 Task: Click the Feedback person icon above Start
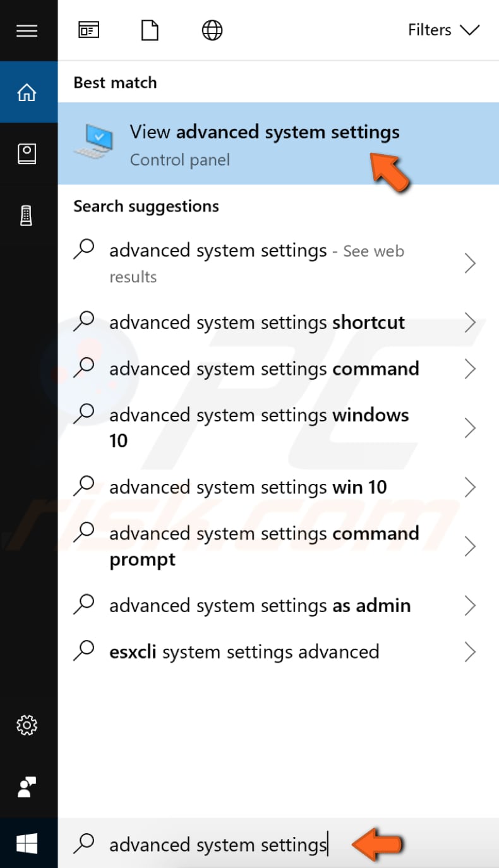pos(27,787)
